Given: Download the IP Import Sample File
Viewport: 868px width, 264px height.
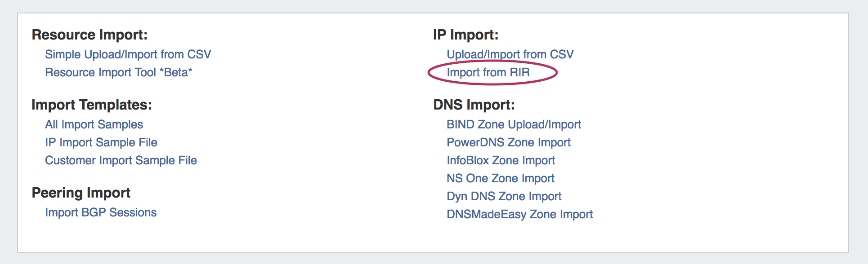Looking at the screenshot, I should pyautogui.click(x=101, y=142).
